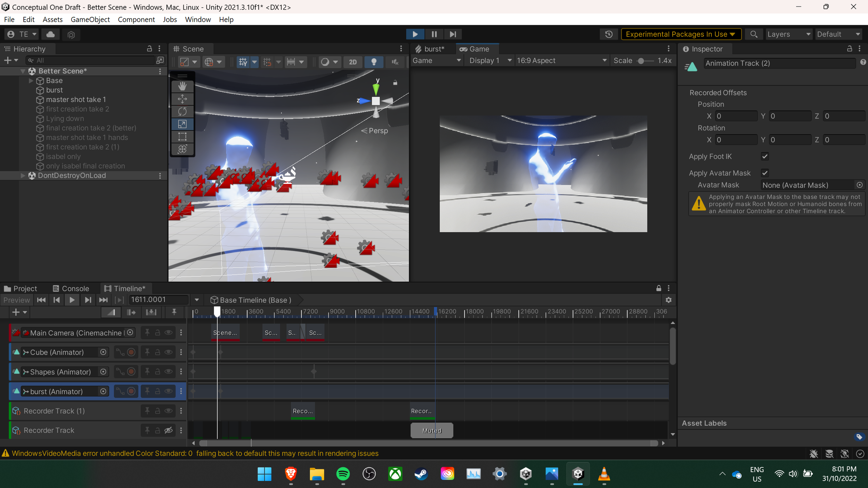
Task: Select the Rotate tool in Scene toolbar
Action: click(182, 111)
